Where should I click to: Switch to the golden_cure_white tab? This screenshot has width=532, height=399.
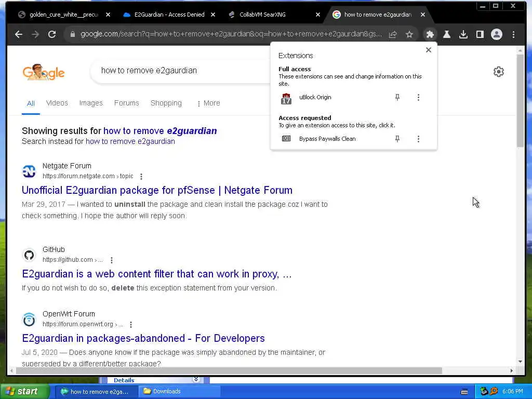(64, 15)
